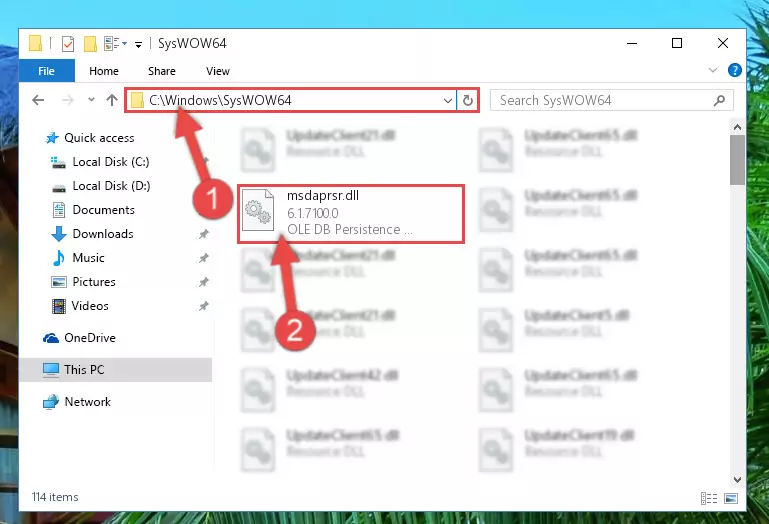The width and height of the screenshot is (769, 524).
Task: Click the title bar folder icon
Action: point(35,43)
